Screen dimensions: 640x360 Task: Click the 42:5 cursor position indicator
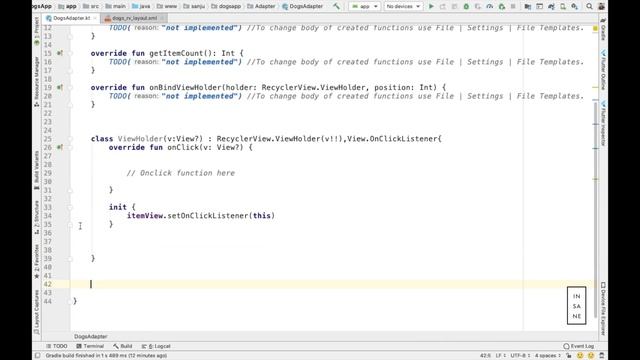tap(485, 356)
